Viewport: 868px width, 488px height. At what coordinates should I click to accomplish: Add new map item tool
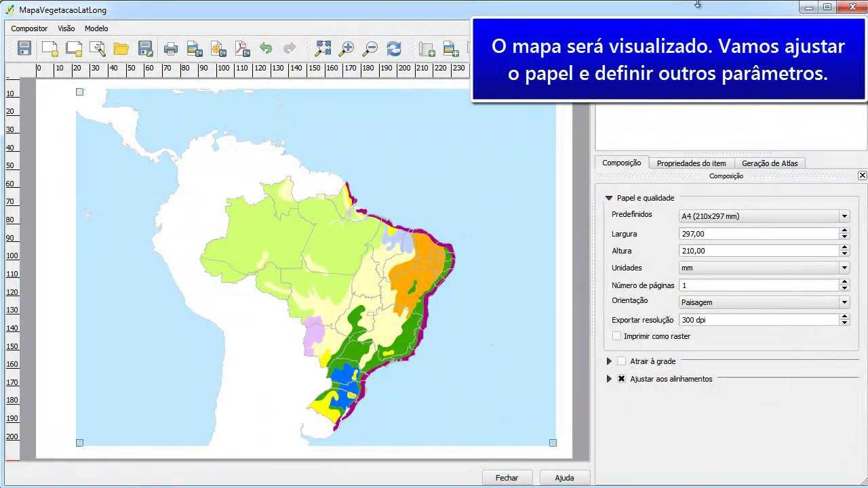[x=427, y=48]
